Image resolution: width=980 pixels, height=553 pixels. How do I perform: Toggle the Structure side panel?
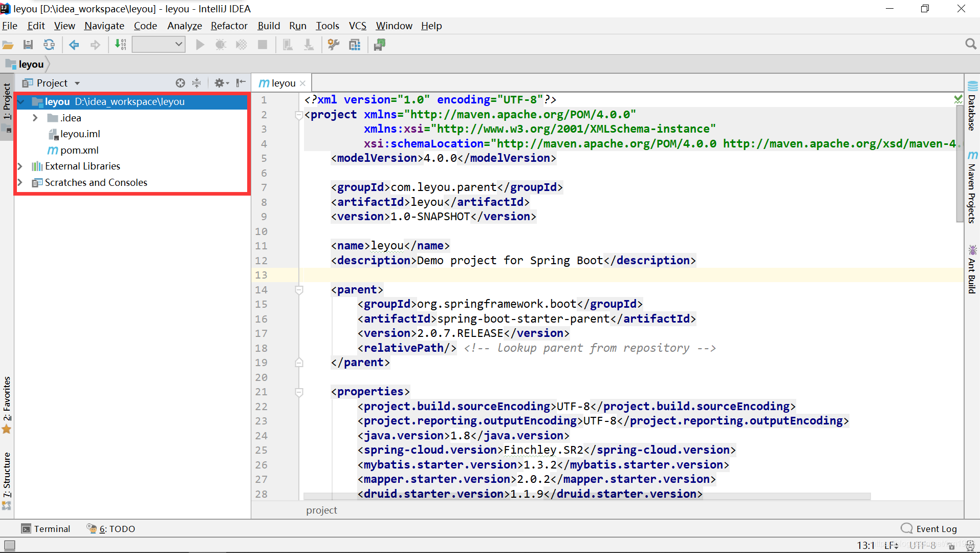(x=7, y=480)
